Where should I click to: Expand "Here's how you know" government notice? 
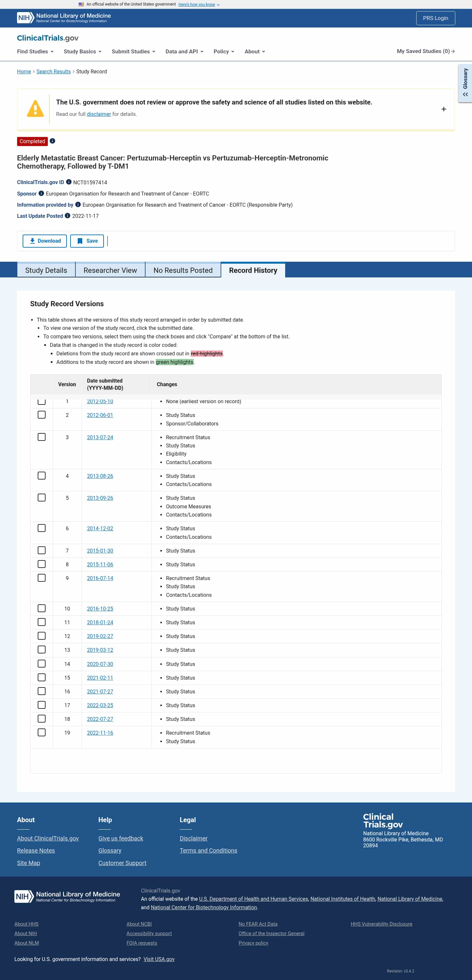click(x=199, y=5)
